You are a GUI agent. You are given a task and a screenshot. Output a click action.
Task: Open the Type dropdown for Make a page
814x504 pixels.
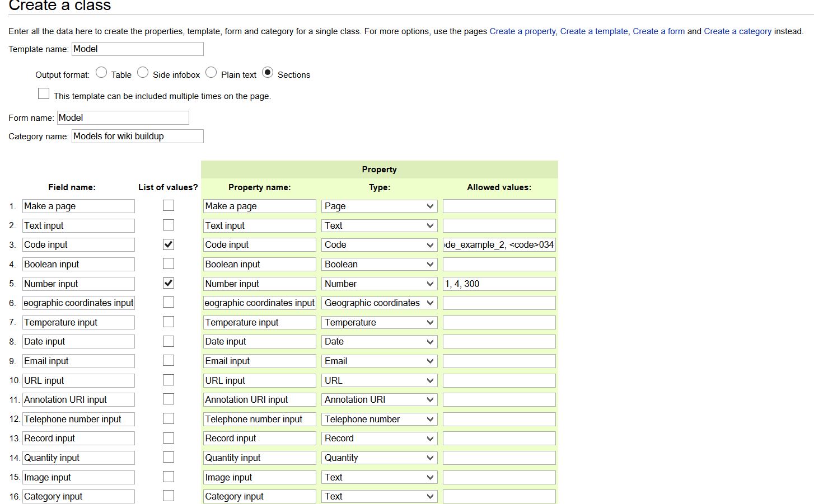click(379, 206)
